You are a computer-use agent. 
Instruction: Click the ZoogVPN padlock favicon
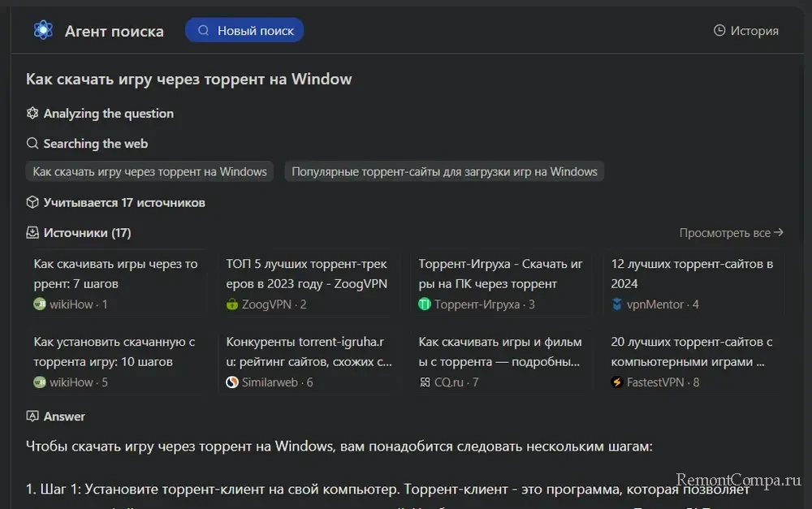[232, 304]
